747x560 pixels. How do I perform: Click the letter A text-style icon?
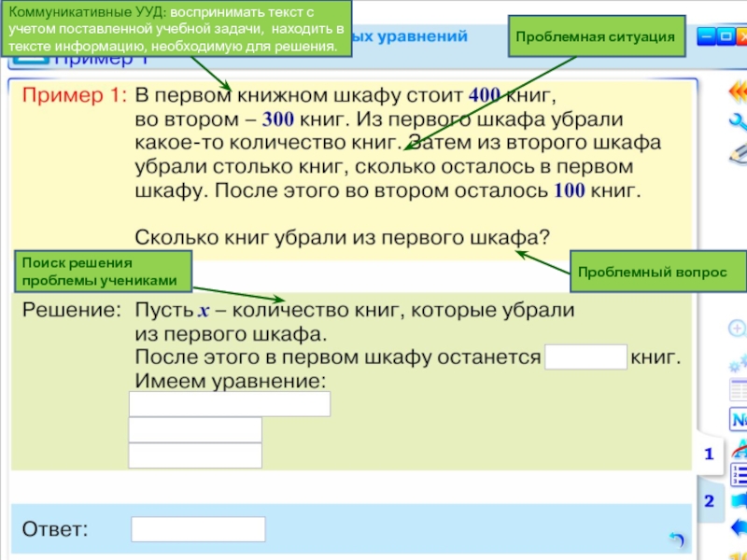coord(739,450)
